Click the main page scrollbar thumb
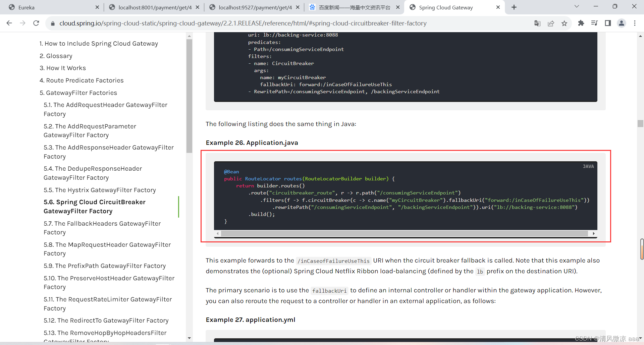This screenshot has width=644, height=345. tap(640, 123)
